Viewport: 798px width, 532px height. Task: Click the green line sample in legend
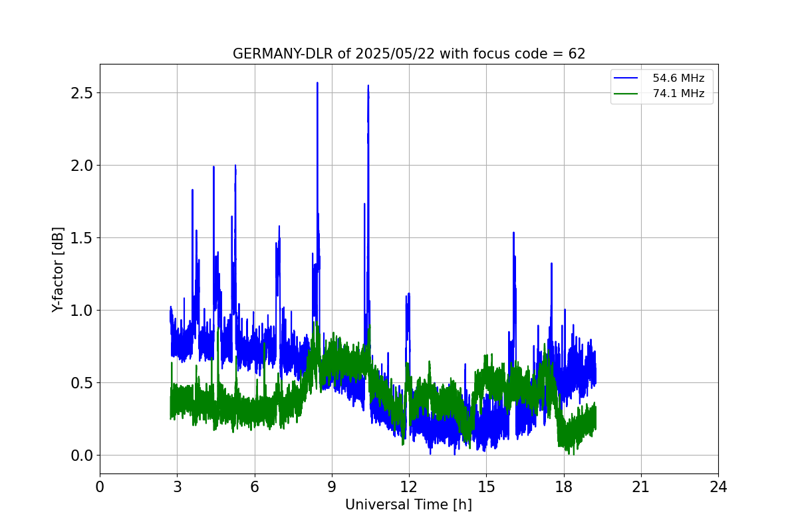click(627, 94)
